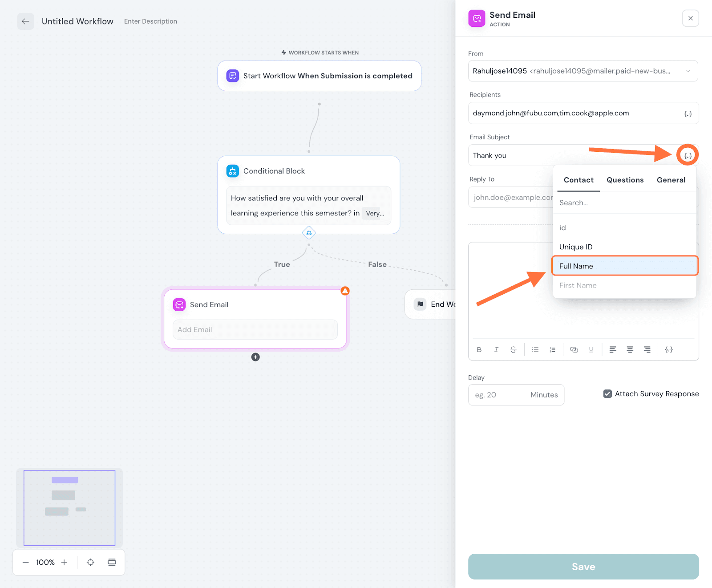Image resolution: width=712 pixels, height=588 pixels.
Task: Zoom in the canvas with plus
Action: click(64, 562)
